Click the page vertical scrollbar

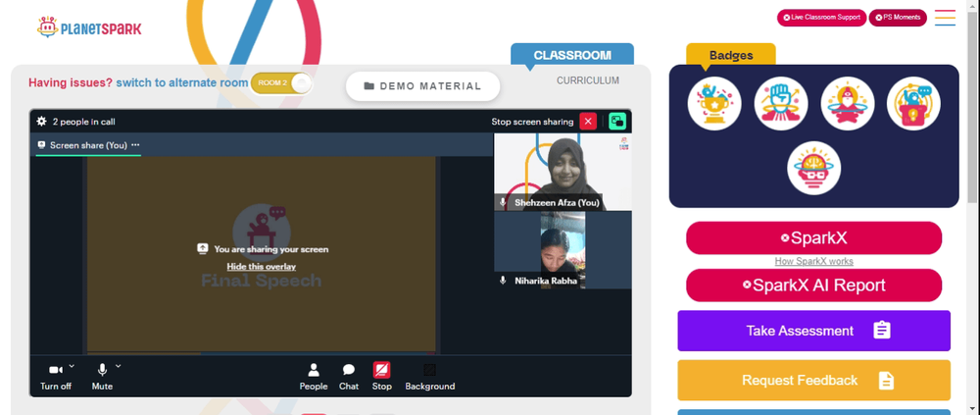point(972,106)
